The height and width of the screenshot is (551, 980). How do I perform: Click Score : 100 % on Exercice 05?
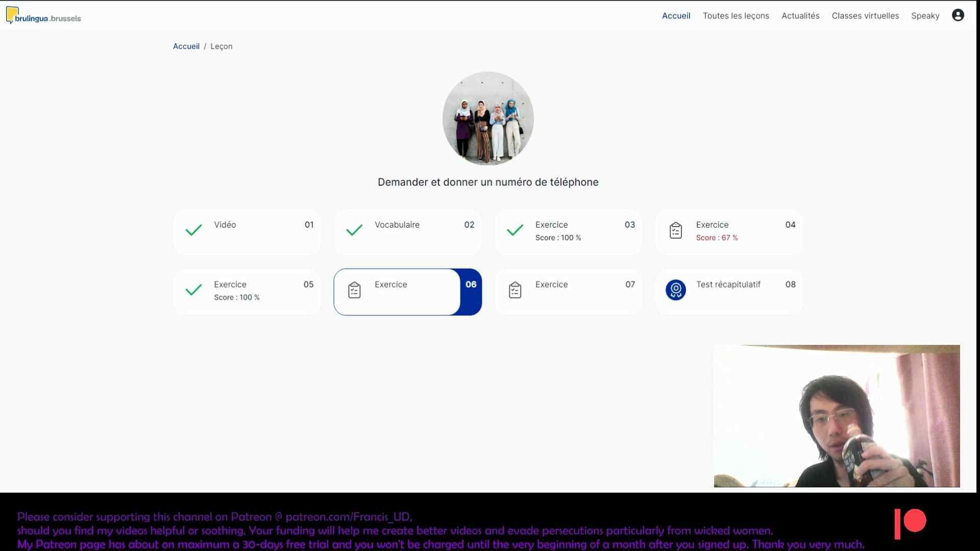236,297
